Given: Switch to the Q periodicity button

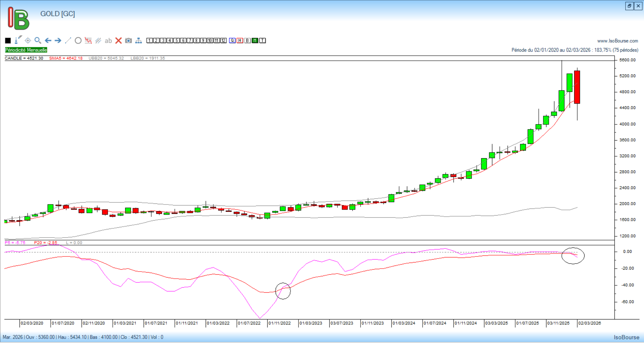Looking at the screenshot, I should [x=232, y=41].
